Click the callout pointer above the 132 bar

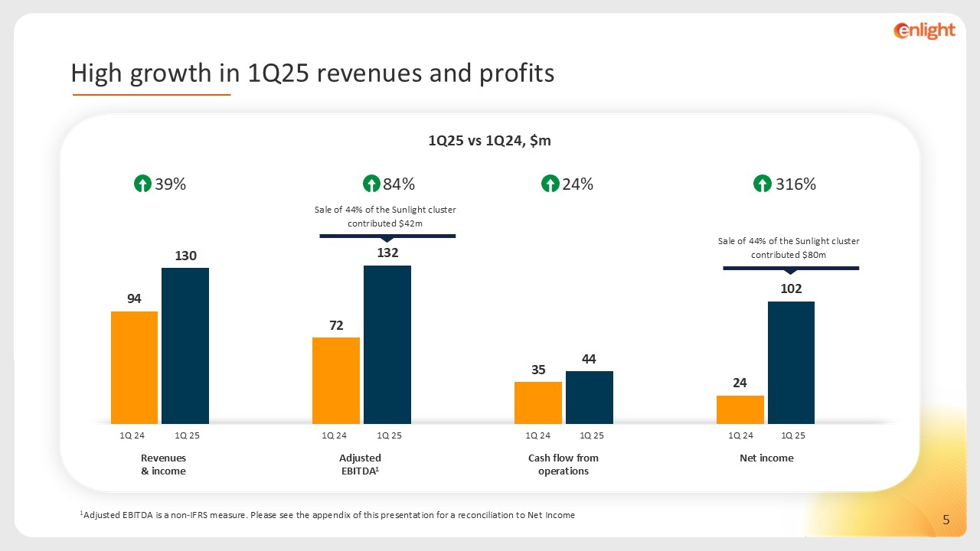(x=387, y=237)
